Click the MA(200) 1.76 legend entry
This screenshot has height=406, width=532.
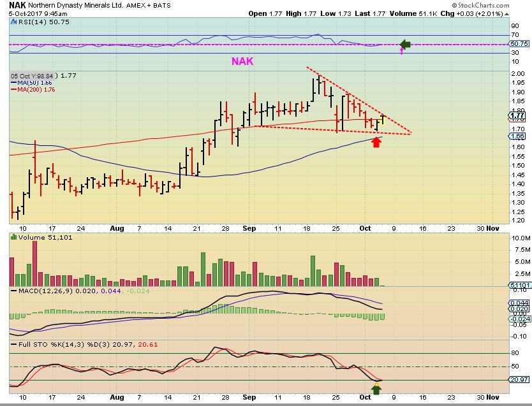[33, 90]
